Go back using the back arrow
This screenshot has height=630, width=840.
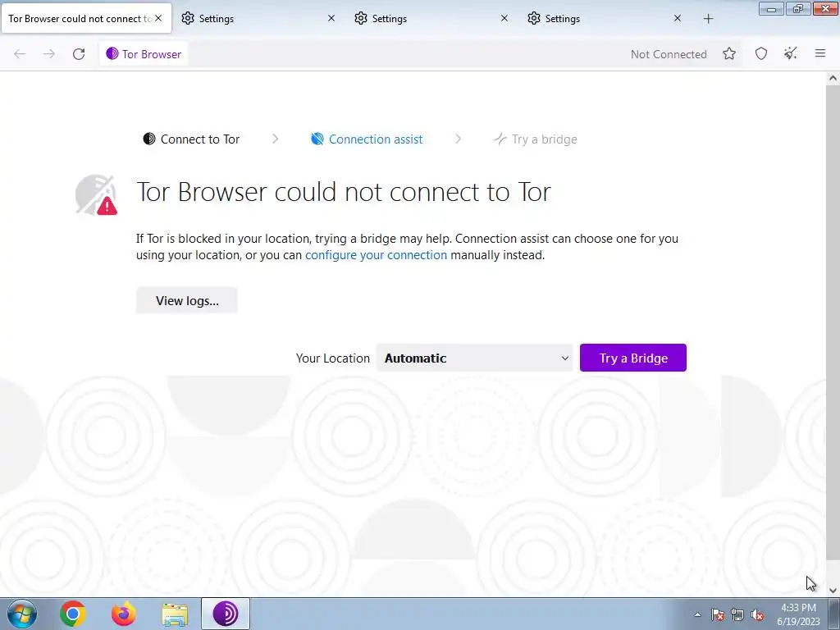point(20,53)
